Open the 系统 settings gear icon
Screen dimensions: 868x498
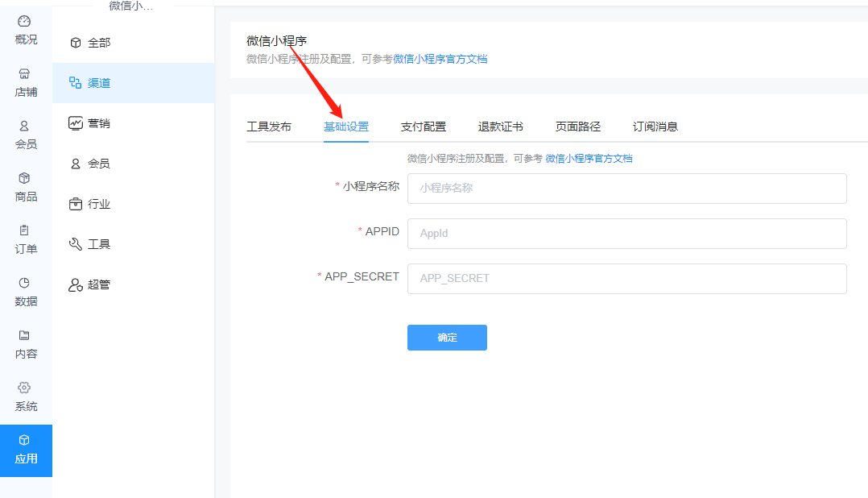24,388
